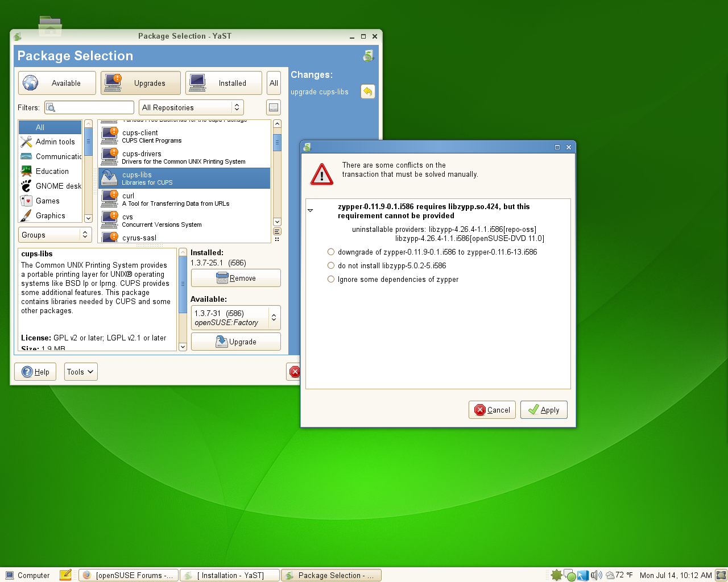Click into the Filters search field
This screenshot has height=582, width=728.
pos(89,107)
